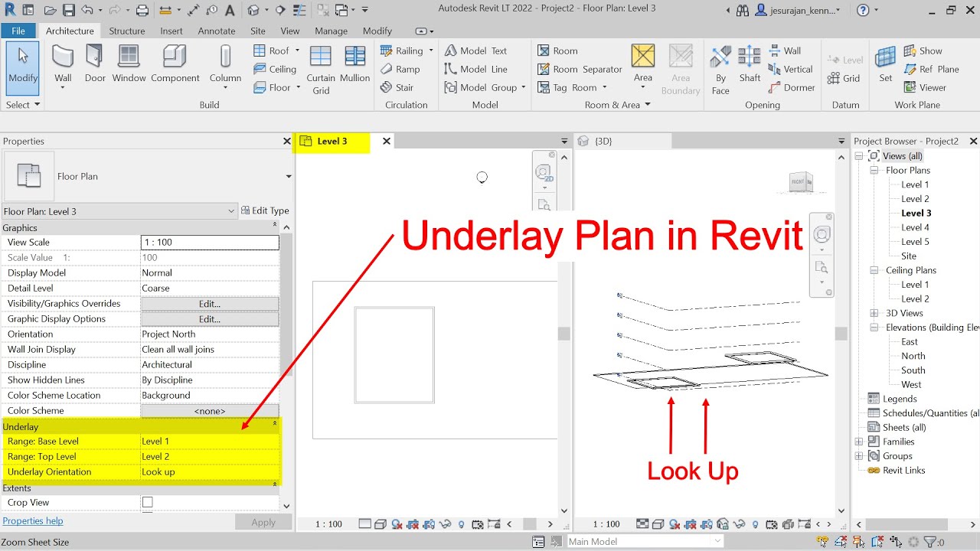Screen dimensions: 980x551
Task: Place a Grid datum
Action: [x=844, y=78]
